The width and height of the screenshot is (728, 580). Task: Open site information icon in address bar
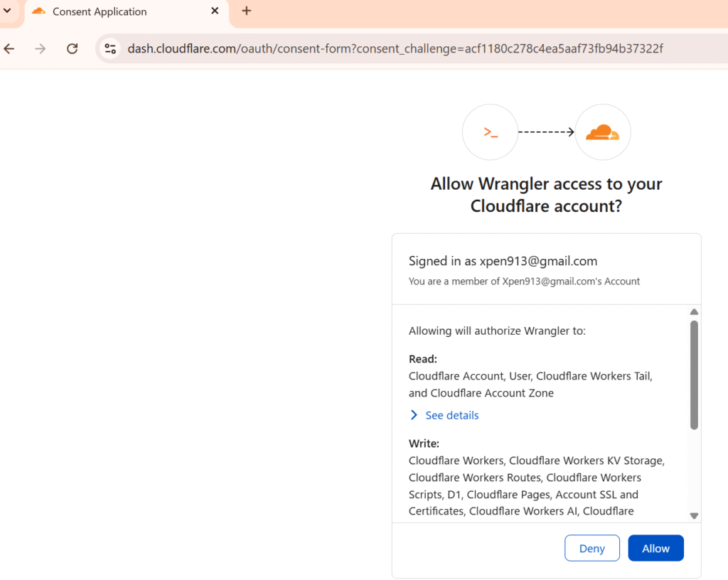[x=110, y=48]
